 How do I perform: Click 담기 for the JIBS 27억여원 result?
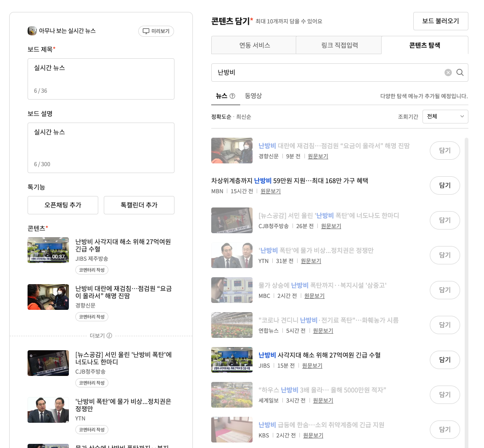[445, 360]
